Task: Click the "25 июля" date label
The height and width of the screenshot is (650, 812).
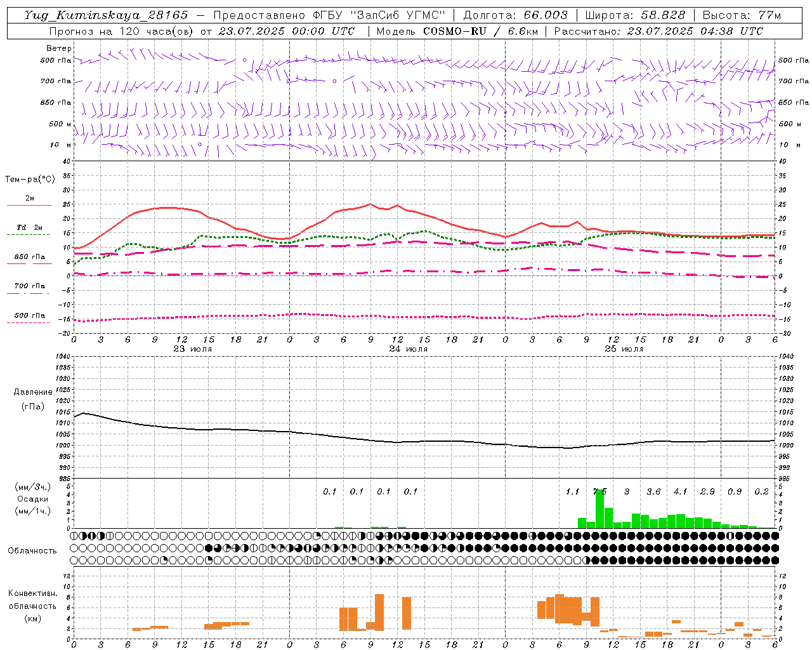Action: (x=624, y=348)
